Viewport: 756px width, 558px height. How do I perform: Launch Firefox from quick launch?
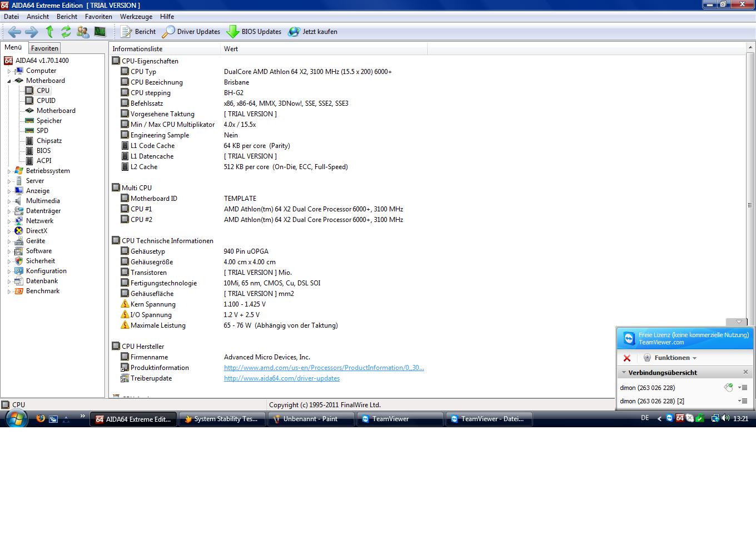coord(40,418)
